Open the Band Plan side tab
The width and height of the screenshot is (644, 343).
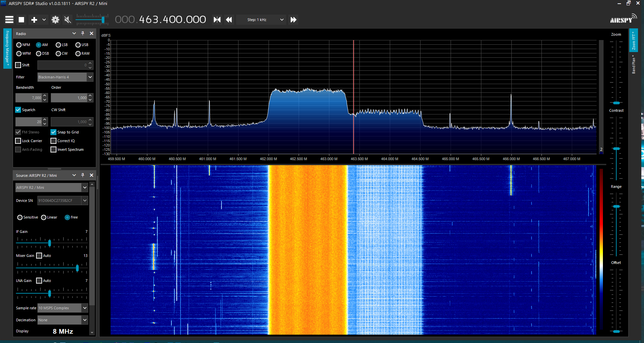[633, 64]
